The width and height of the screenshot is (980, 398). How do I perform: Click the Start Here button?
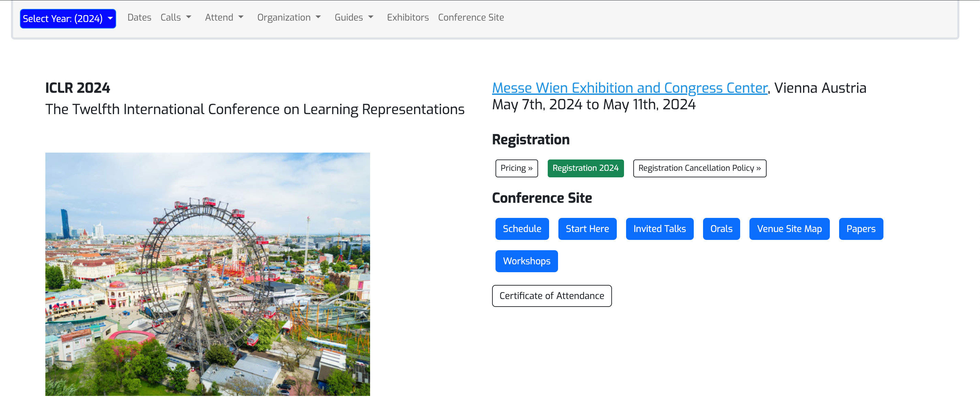coord(587,229)
